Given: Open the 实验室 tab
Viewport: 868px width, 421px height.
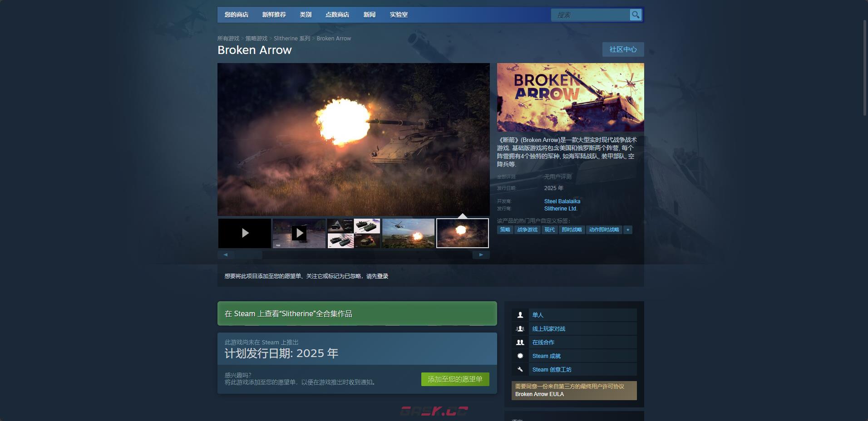Looking at the screenshot, I should pyautogui.click(x=399, y=15).
